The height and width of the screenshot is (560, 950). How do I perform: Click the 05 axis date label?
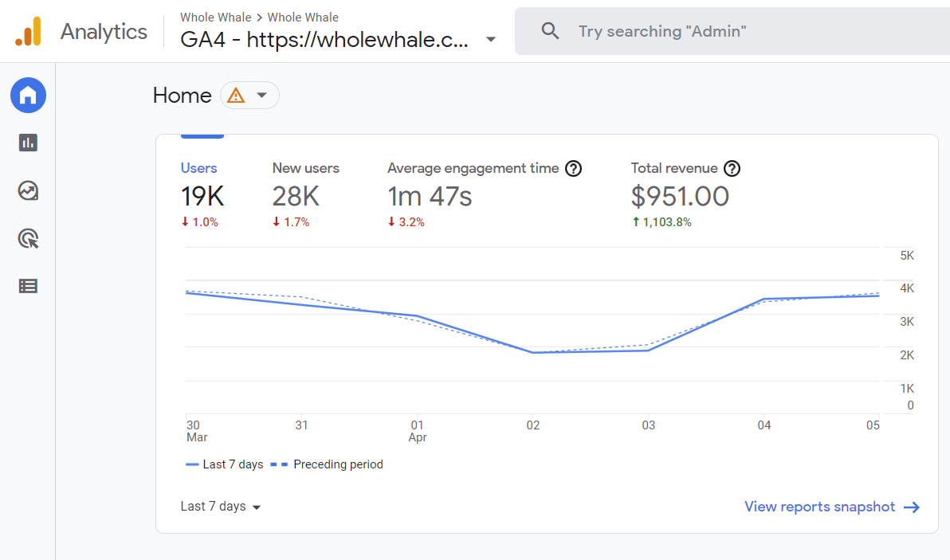coord(873,425)
